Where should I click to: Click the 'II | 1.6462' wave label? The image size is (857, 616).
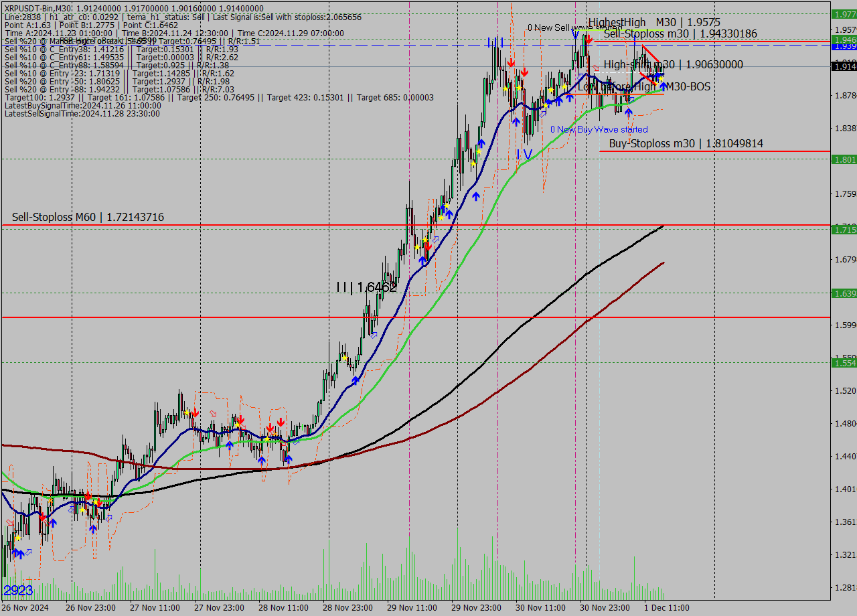tap(366, 287)
